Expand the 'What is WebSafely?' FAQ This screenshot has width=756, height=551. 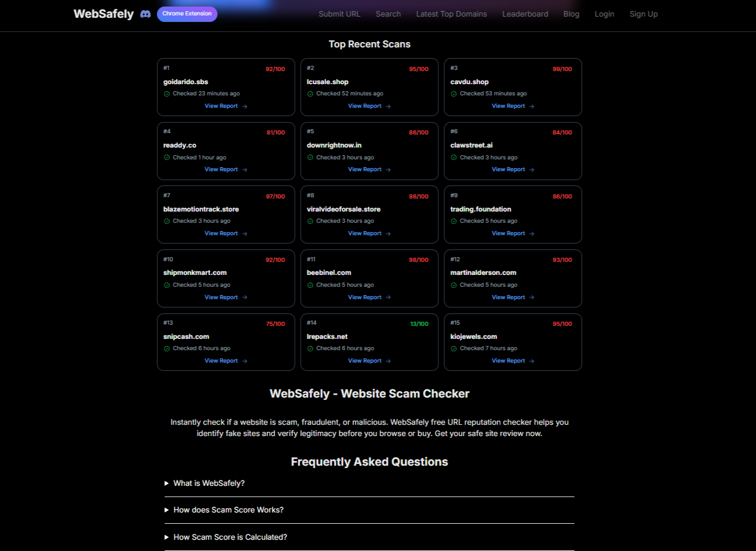coord(209,483)
